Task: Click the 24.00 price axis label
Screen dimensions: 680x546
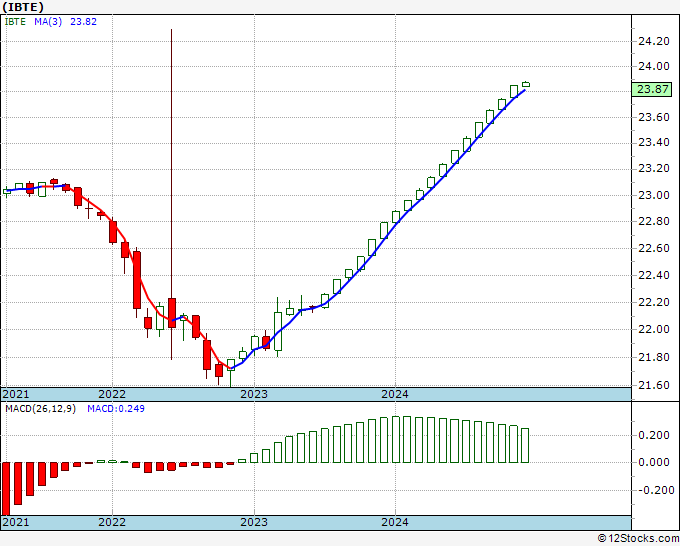Action: click(654, 66)
